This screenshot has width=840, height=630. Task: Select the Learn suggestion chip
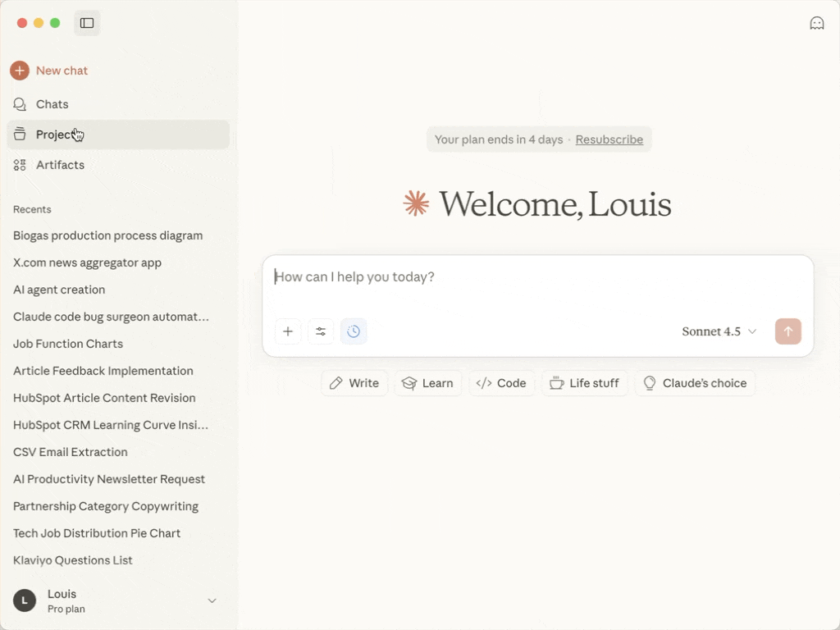[x=427, y=383]
